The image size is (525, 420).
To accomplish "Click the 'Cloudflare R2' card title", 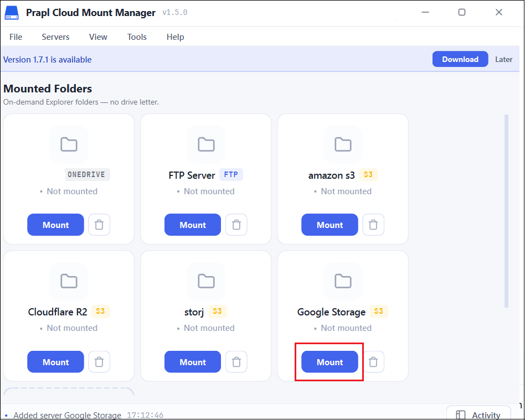I will pyautogui.click(x=58, y=312).
